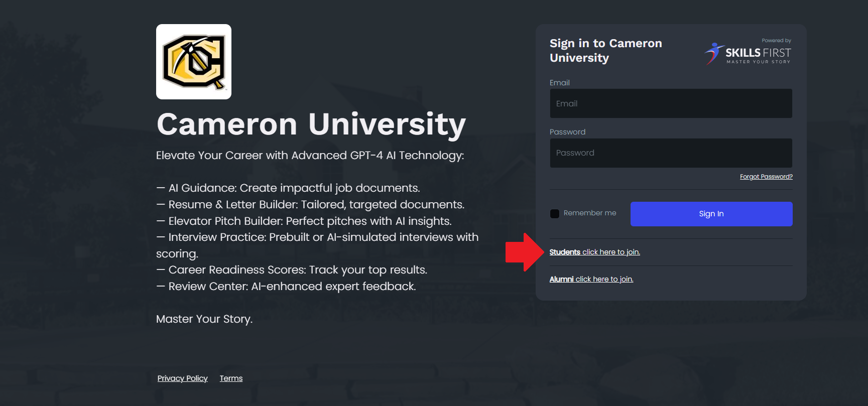Viewport: 868px width, 406px height.
Task: Click the "Remember me" label text
Action: [x=590, y=213]
